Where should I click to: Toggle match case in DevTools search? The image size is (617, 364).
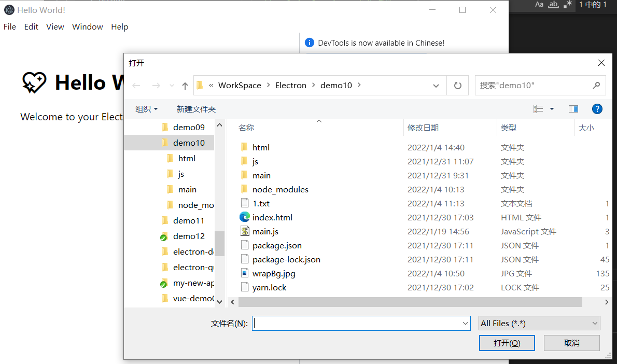pos(539,5)
